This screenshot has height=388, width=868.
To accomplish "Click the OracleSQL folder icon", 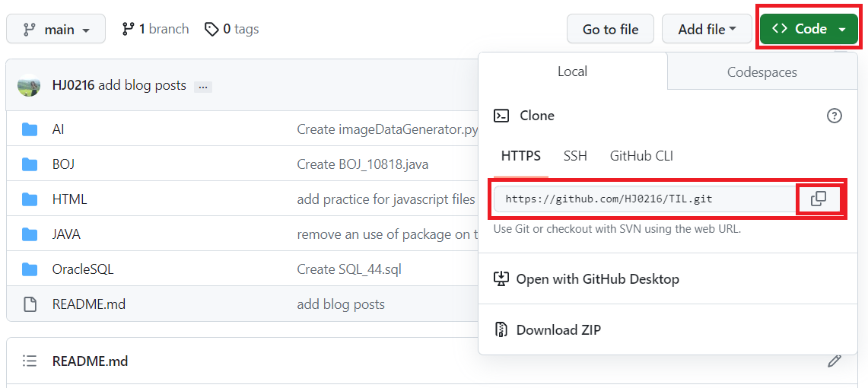I will click(30, 269).
